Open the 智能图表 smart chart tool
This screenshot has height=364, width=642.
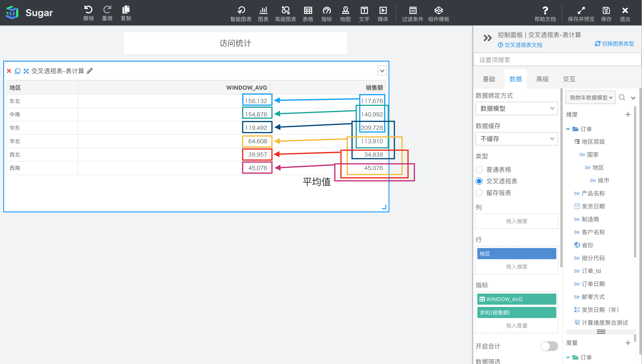coord(241,14)
